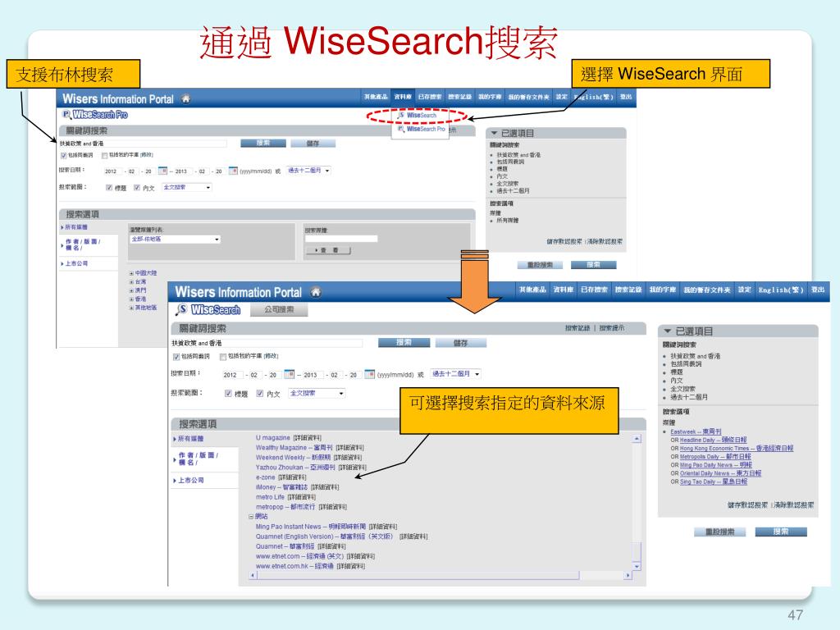This screenshot has height=630, width=840.
Task: Open 已存搜索 in lower portal header
Action: point(595,290)
